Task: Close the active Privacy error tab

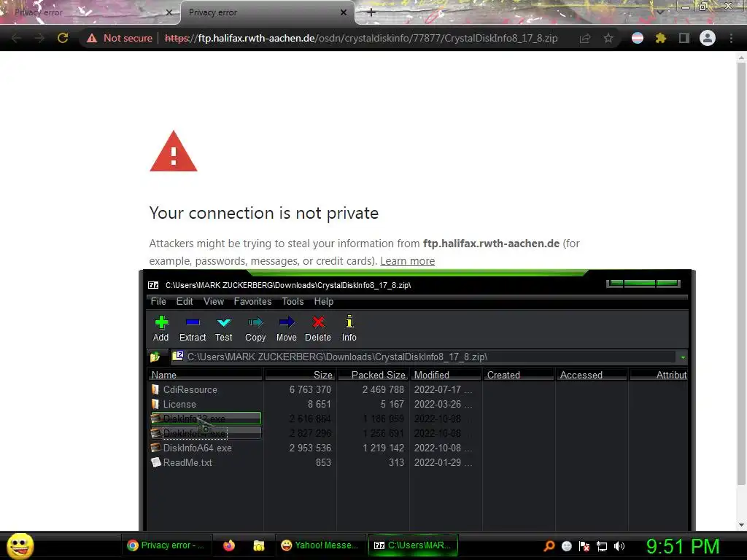Action: coord(344,12)
